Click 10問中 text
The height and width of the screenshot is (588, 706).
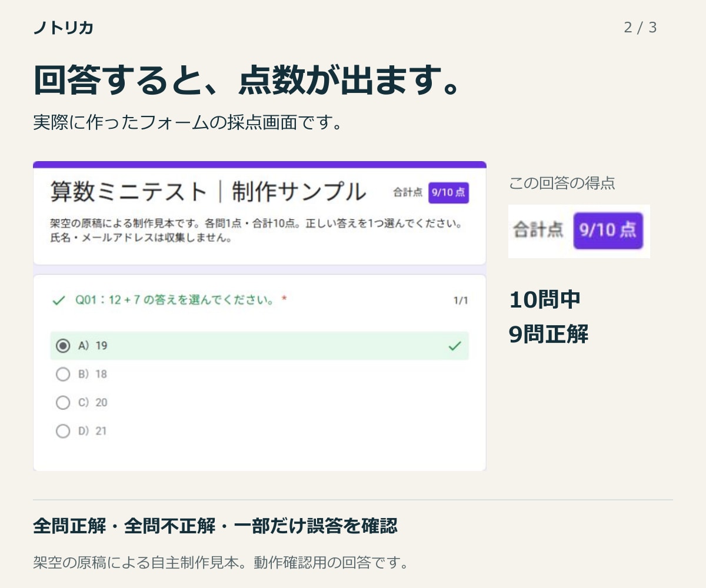point(545,300)
